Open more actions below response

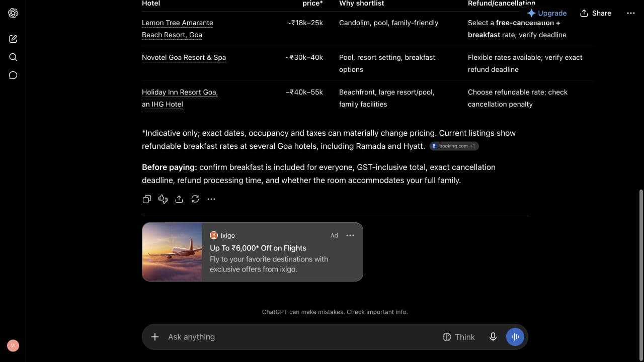pos(211,199)
